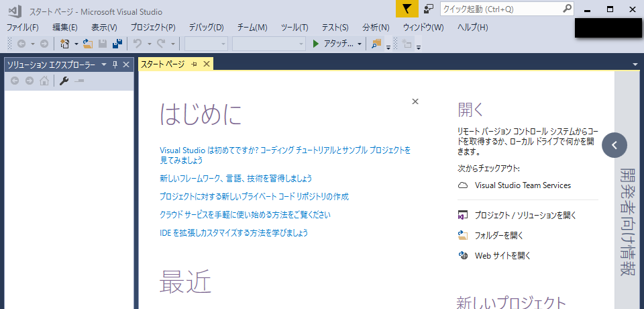Open the solution platforms combo box
The image size is (644, 309).
point(269,44)
